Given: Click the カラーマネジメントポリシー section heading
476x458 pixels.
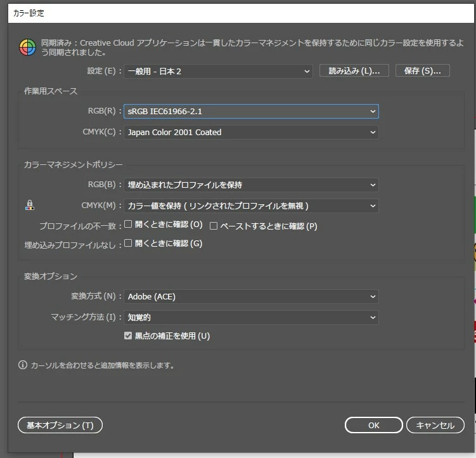Looking at the screenshot, I should click(73, 164).
